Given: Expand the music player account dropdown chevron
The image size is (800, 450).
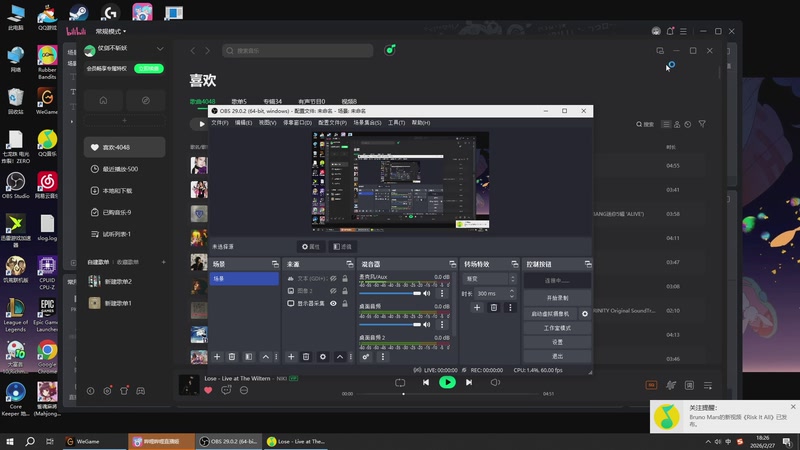Looking at the screenshot, I should point(160,49).
